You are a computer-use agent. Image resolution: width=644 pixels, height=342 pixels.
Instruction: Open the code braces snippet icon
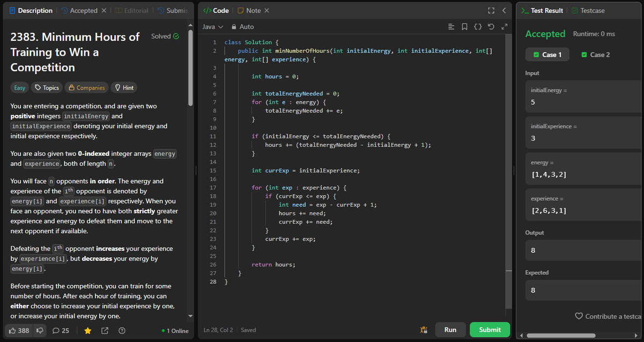coord(478,26)
